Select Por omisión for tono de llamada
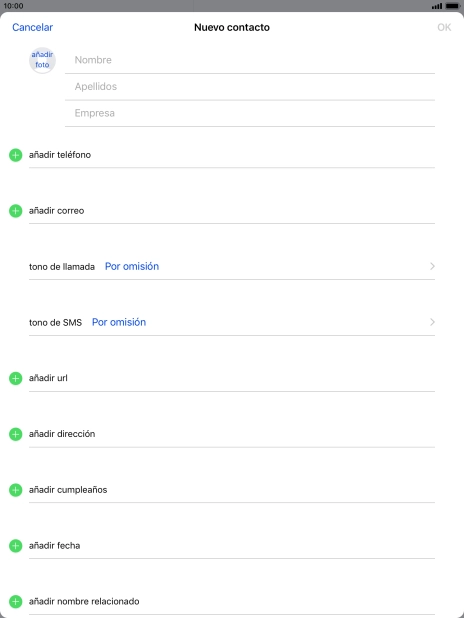Viewport: 464px width, 618px height. (132, 266)
